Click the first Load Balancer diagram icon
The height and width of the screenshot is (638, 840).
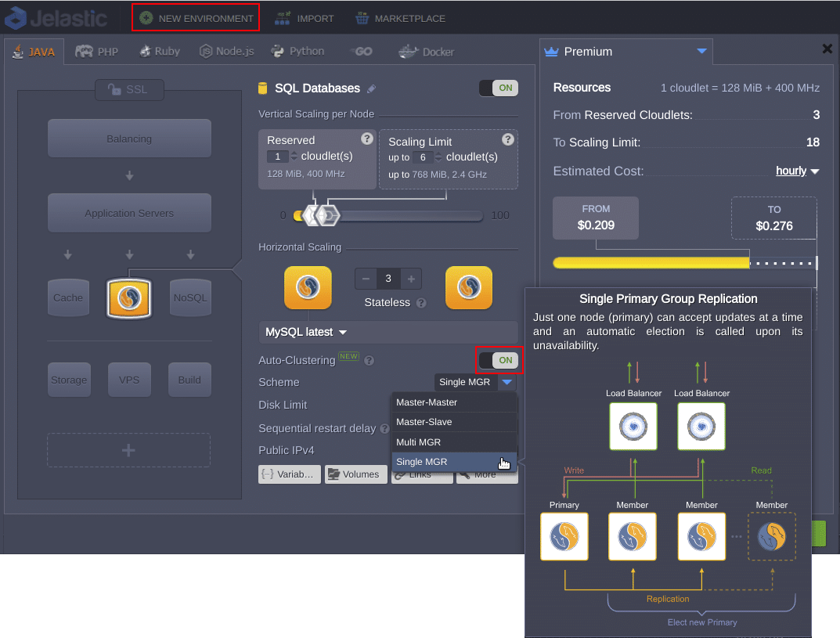633,427
